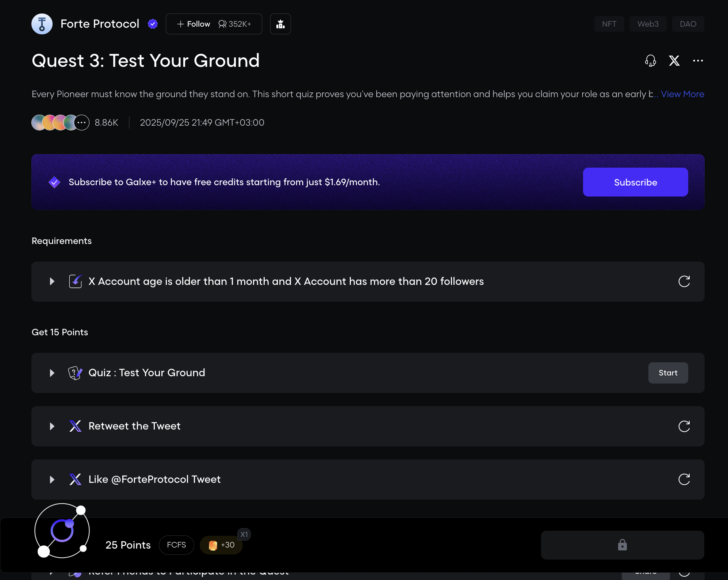Click the headset support icon
This screenshot has width=728, height=580.
650,61
